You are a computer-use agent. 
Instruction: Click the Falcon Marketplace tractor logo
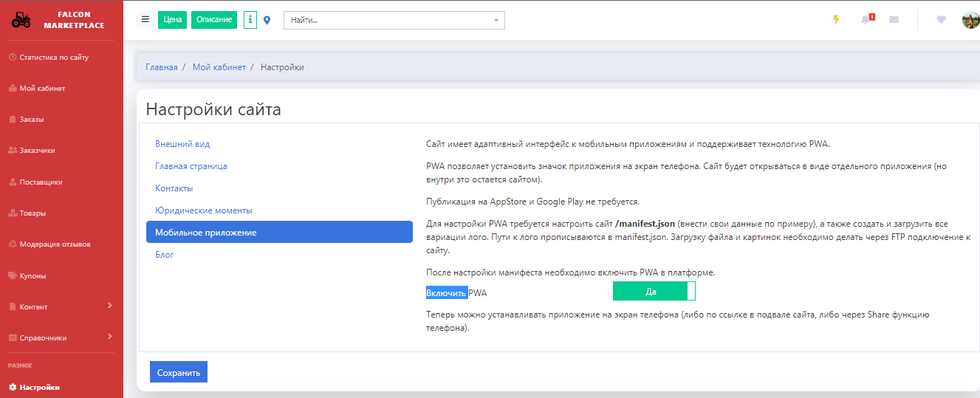(21, 20)
